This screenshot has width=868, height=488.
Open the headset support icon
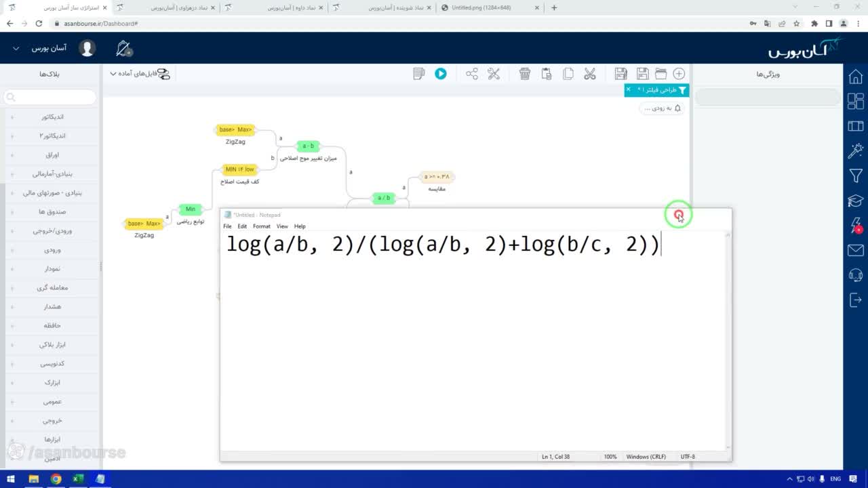(x=856, y=275)
